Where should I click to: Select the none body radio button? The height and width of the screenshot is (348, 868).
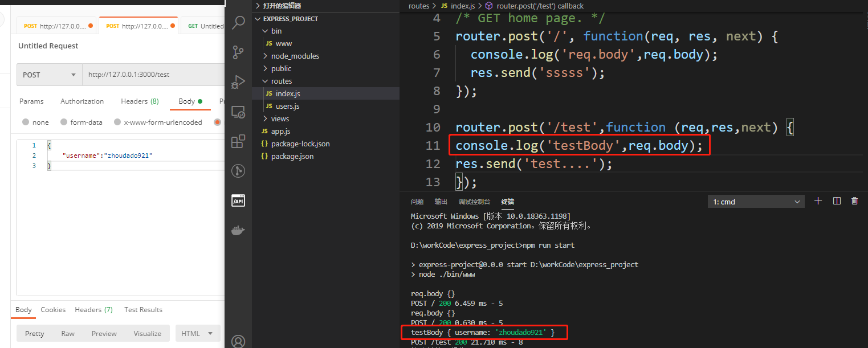point(26,122)
